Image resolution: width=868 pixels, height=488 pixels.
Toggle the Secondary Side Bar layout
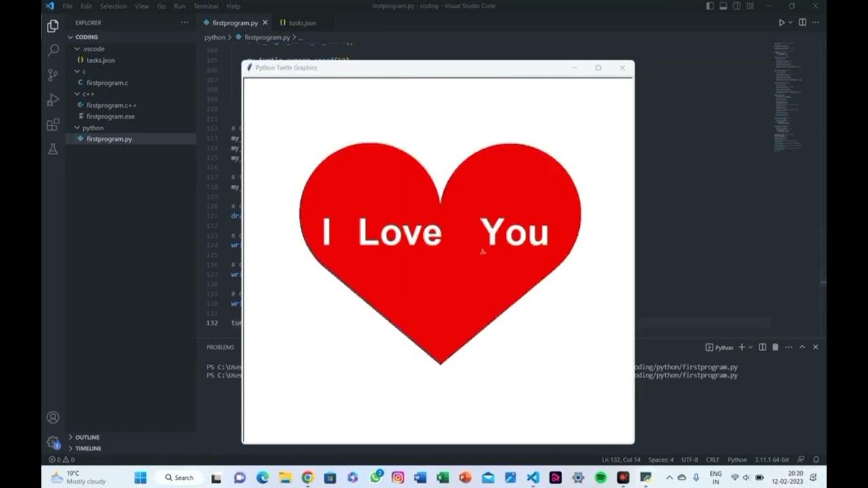(736, 6)
